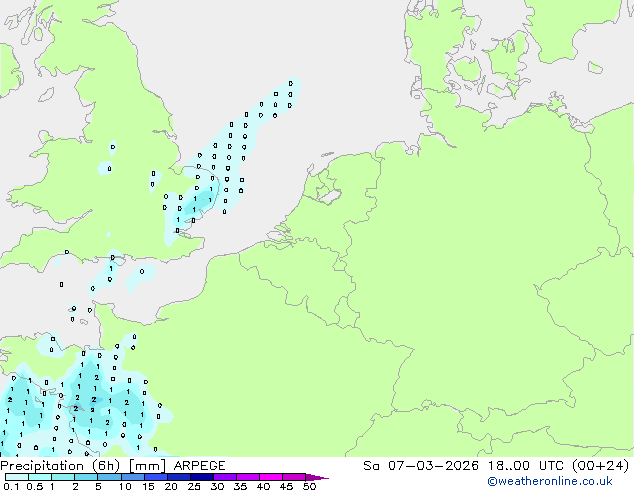Click the 0.5–1 mm legend color box

tap(40, 477)
